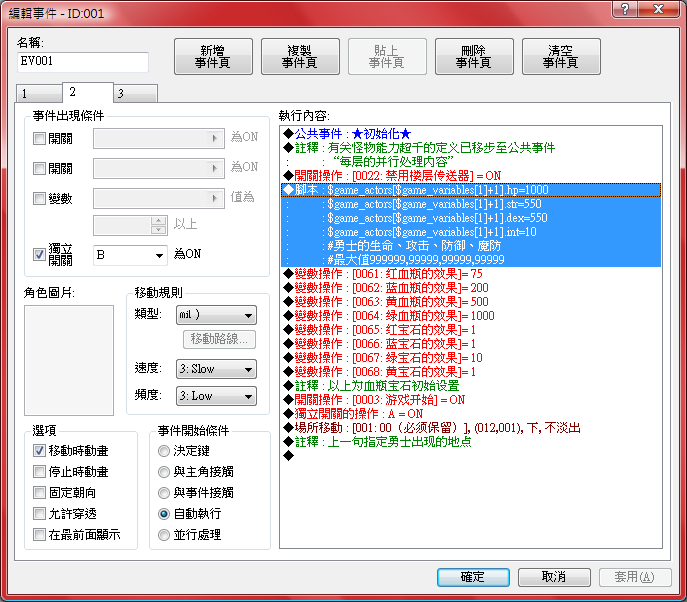Viewport: 687px width, 602px height.
Task: Select 變數操作 [0062: 蓝血瓶的效果]=200 line
Action: click(x=471, y=288)
